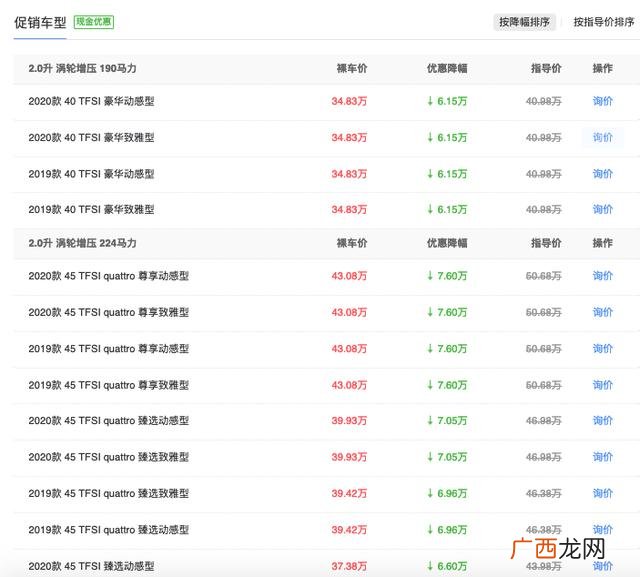Click 7.60万 discount of 2019款 quattro 尊享动感型
The image size is (640, 577).
point(447,348)
